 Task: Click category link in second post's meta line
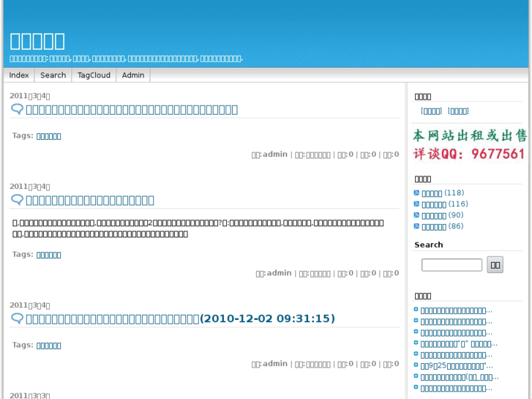click(321, 274)
